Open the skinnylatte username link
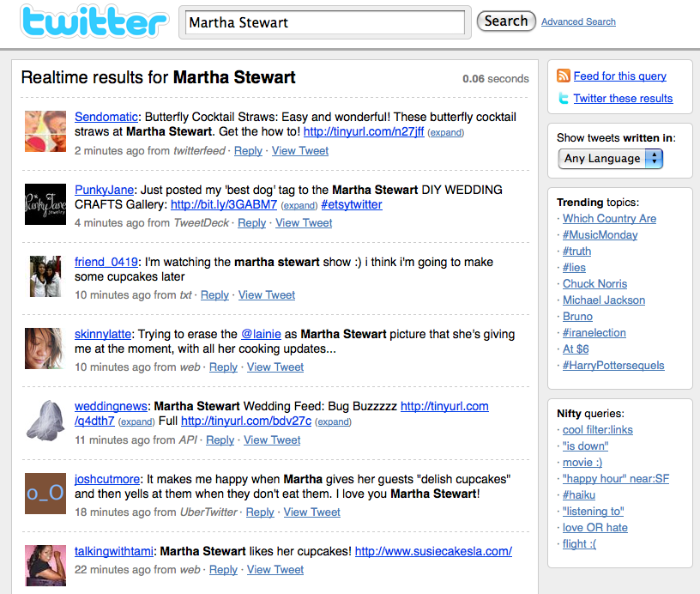 coord(103,334)
